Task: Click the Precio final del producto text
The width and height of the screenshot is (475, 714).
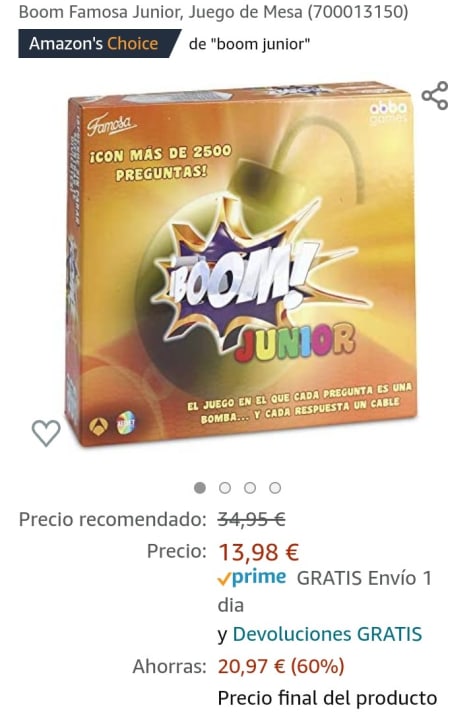Action: (x=327, y=698)
